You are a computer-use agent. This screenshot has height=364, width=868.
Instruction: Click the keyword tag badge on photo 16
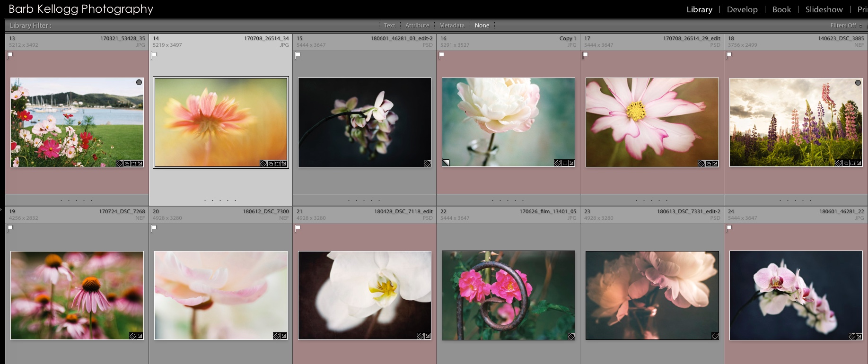coord(558,163)
